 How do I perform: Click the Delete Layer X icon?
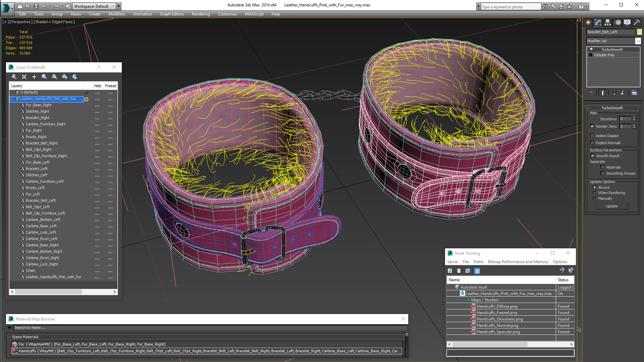[x=24, y=77]
